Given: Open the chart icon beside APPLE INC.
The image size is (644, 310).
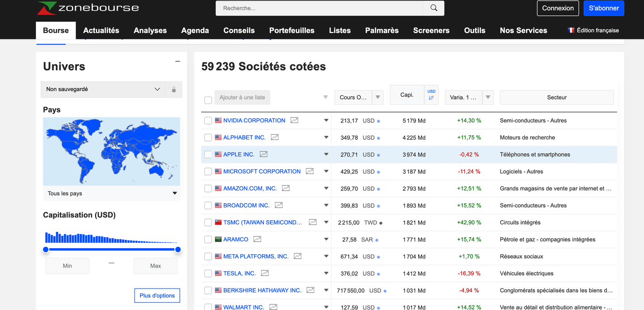Looking at the screenshot, I should pyautogui.click(x=263, y=154).
